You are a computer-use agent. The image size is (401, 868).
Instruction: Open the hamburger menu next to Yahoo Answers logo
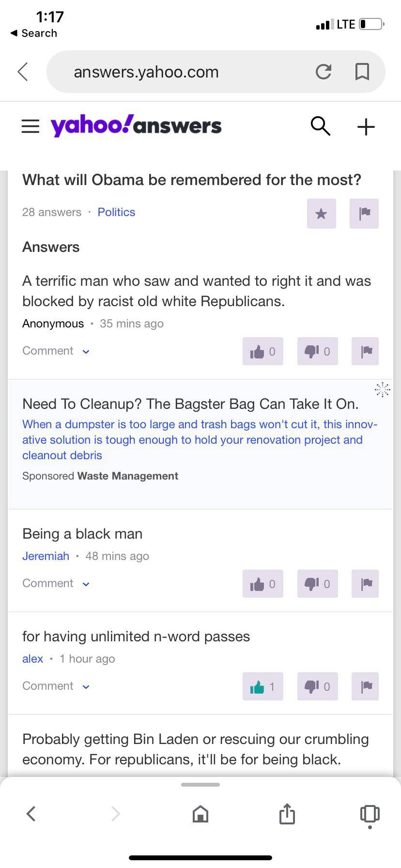[31, 126]
